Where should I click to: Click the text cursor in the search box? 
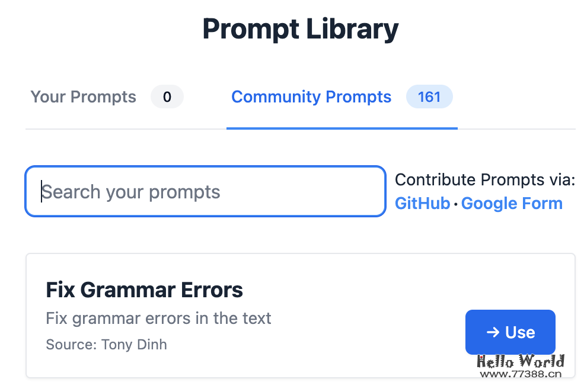[x=42, y=192]
